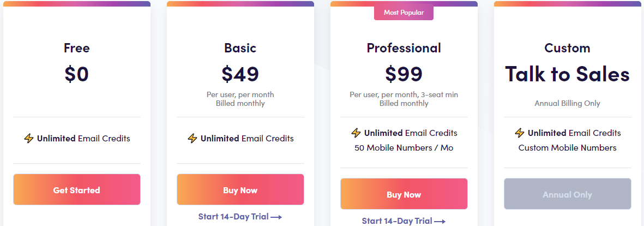Click the $49 price text
The image size is (644, 226).
click(x=240, y=74)
